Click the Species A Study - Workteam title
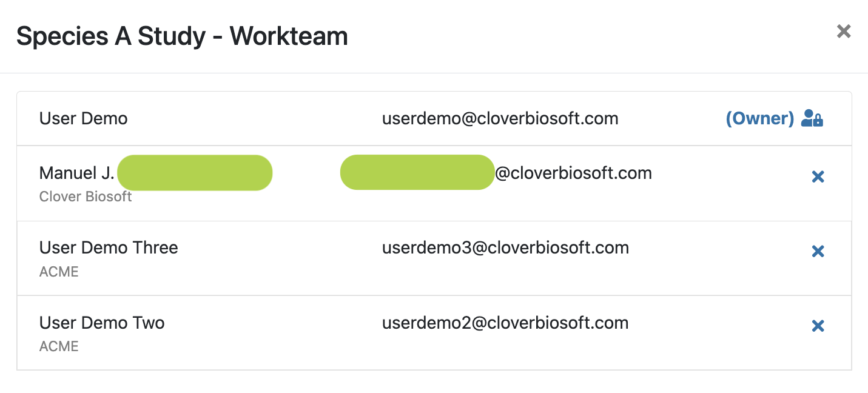The height and width of the screenshot is (393, 868). 182,36
